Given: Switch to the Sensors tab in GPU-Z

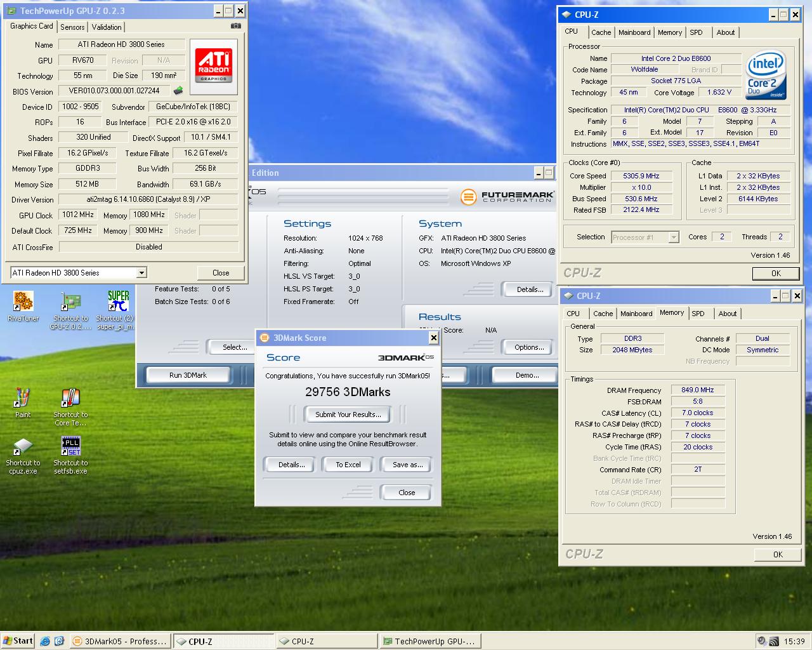Looking at the screenshot, I should pos(72,27).
